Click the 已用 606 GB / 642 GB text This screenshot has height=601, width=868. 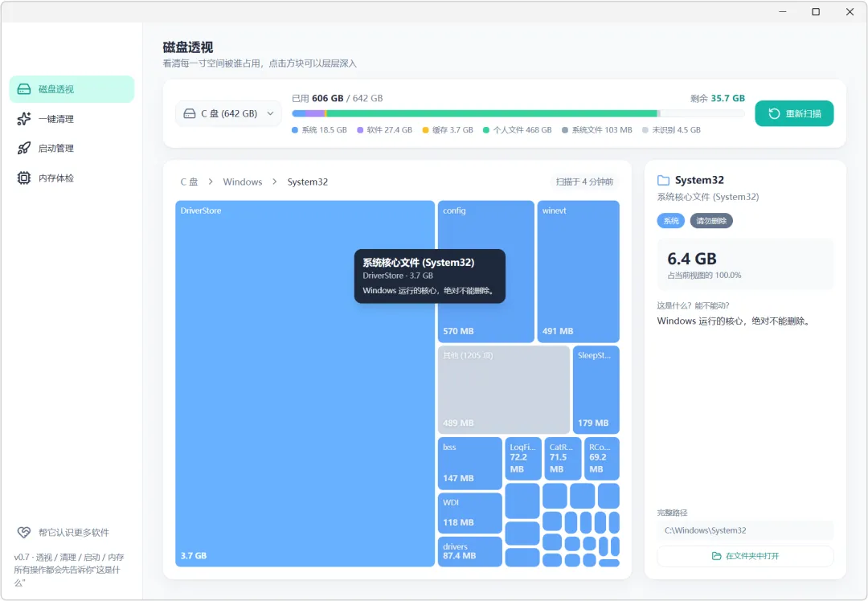pos(337,98)
